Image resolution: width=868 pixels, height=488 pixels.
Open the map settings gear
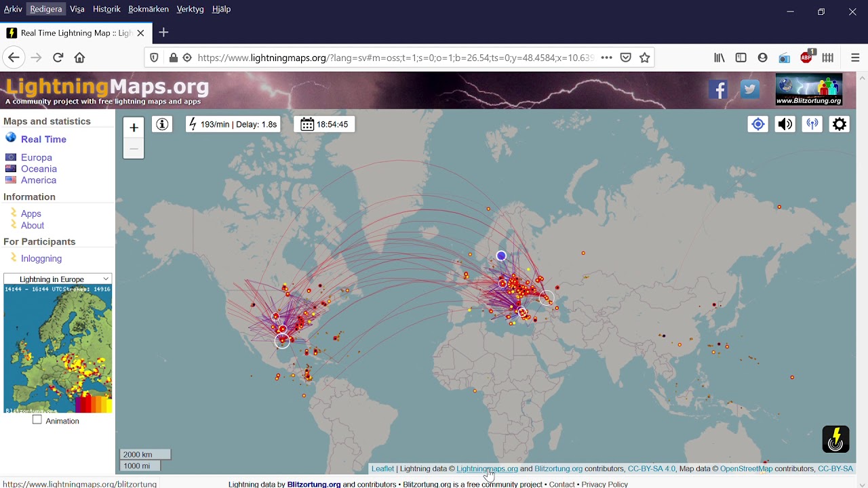[x=840, y=124]
